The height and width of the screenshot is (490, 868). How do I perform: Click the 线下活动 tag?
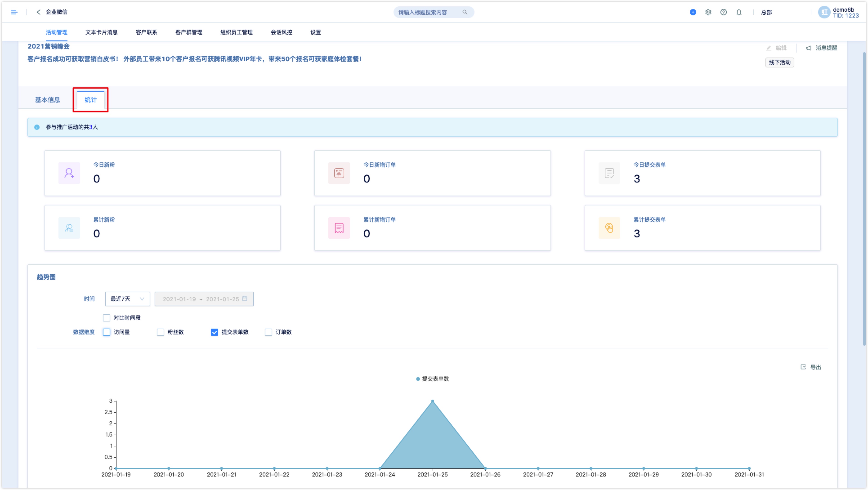[780, 63]
